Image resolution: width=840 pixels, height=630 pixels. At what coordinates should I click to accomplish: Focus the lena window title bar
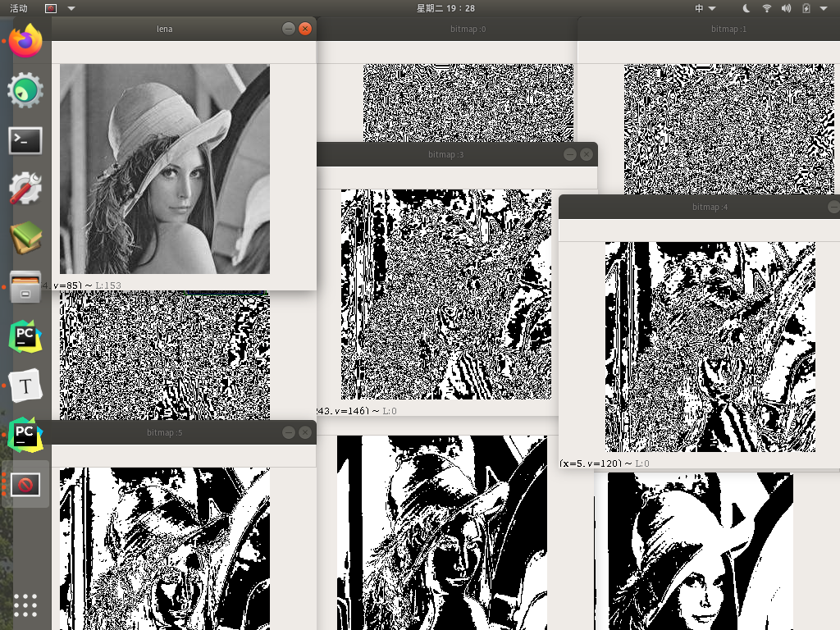click(164, 29)
